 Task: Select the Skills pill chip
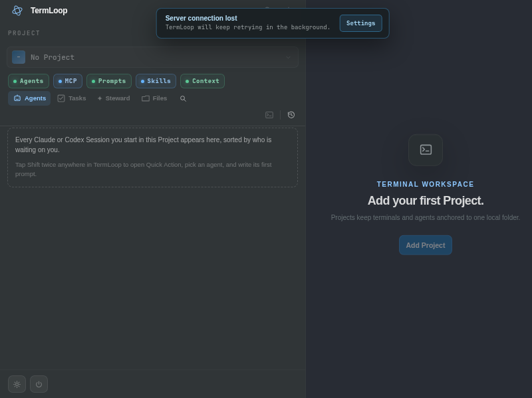click(156, 81)
